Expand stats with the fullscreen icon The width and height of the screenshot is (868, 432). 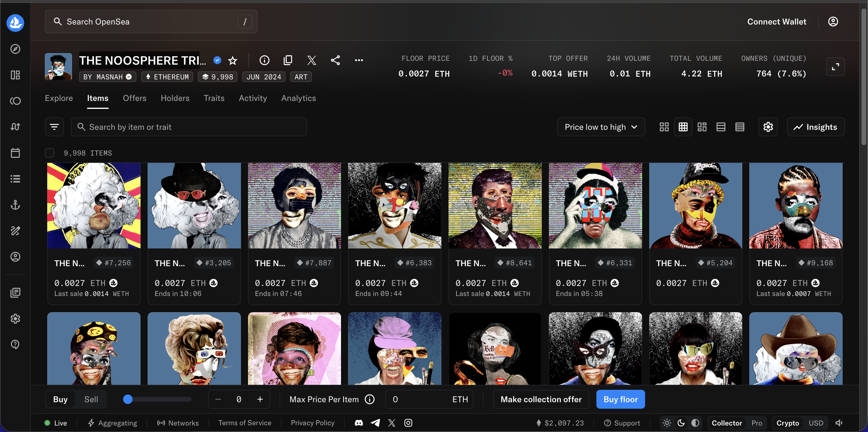(835, 67)
